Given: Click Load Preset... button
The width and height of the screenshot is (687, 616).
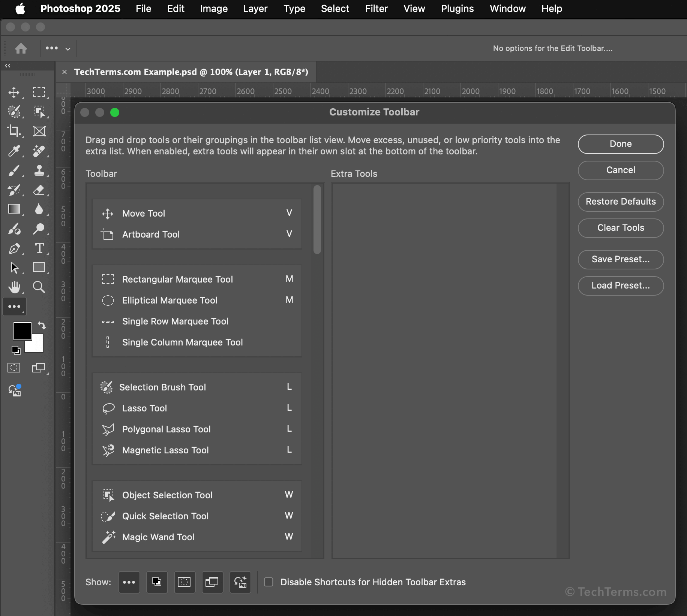Looking at the screenshot, I should (621, 286).
